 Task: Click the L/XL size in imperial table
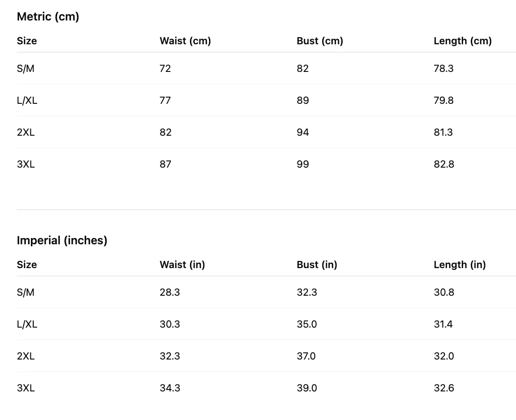tap(27, 324)
